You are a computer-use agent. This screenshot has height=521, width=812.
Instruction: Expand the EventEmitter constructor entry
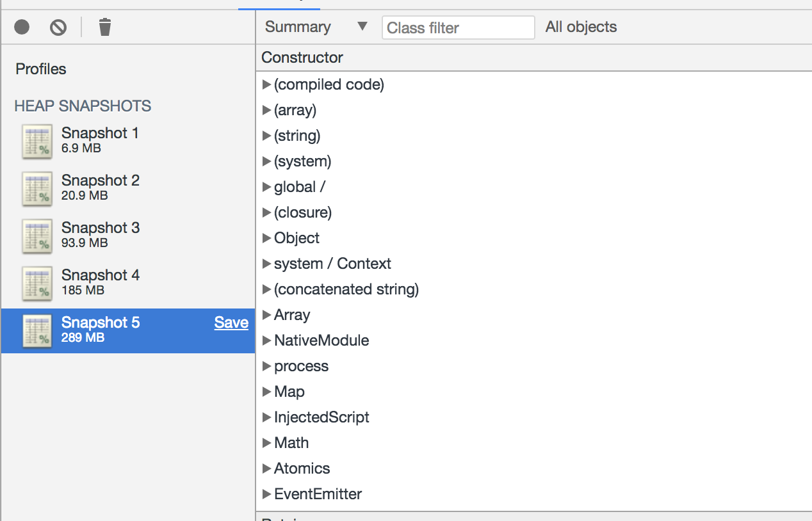coord(266,493)
